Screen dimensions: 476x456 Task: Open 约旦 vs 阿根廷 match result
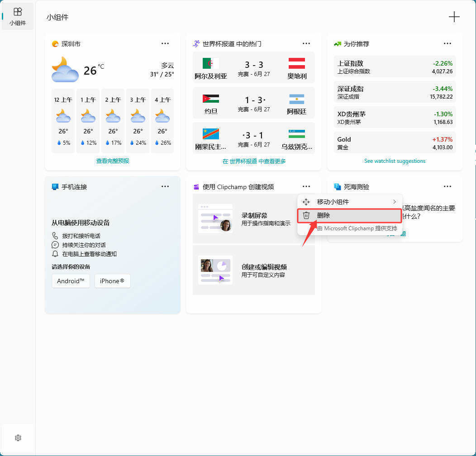(x=254, y=103)
